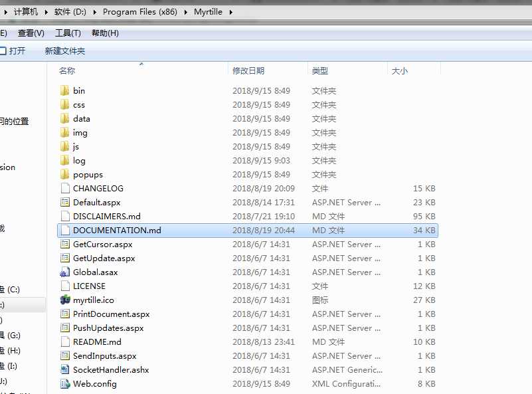The image size is (532, 394).
Task: Select the (C:) drive in sidebar
Action: click(x=10, y=290)
